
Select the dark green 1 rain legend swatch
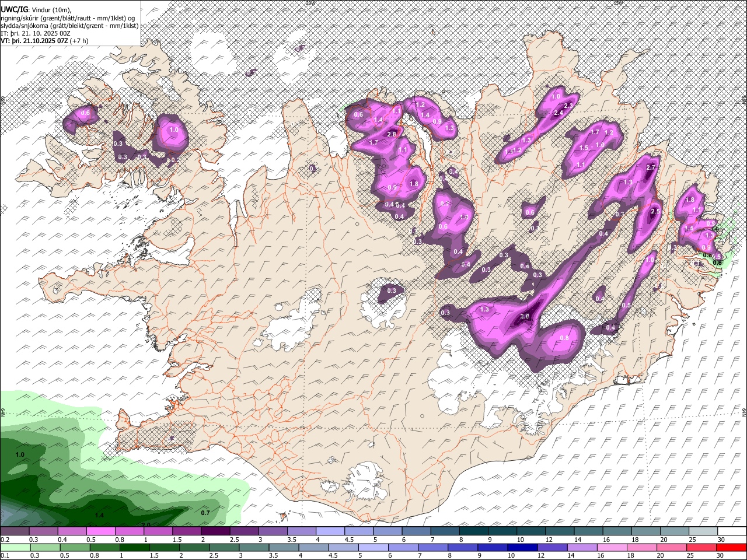(135, 548)
